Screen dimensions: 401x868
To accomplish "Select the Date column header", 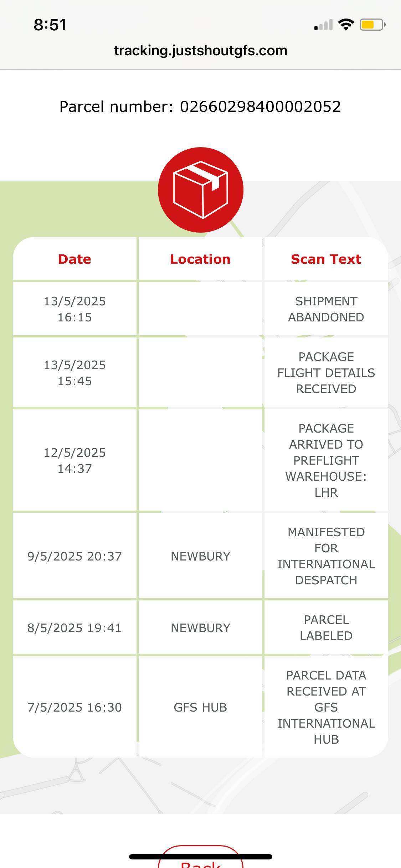I will [74, 259].
